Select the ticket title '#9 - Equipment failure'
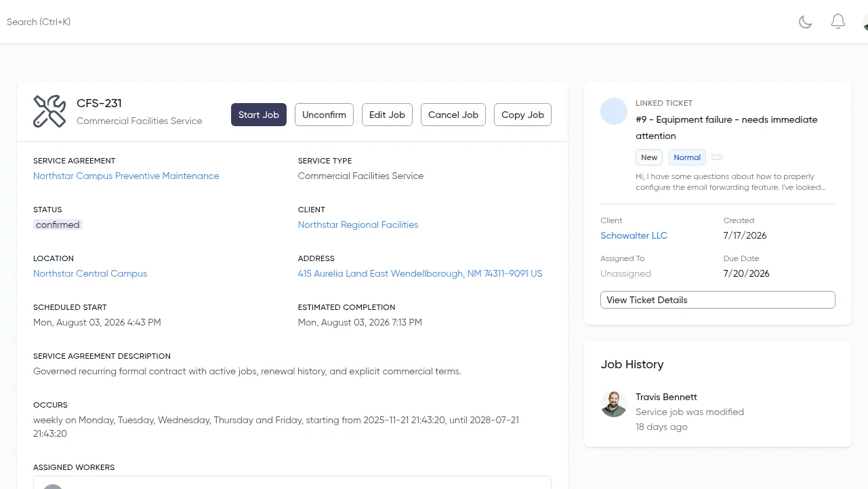 coord(726,128)
